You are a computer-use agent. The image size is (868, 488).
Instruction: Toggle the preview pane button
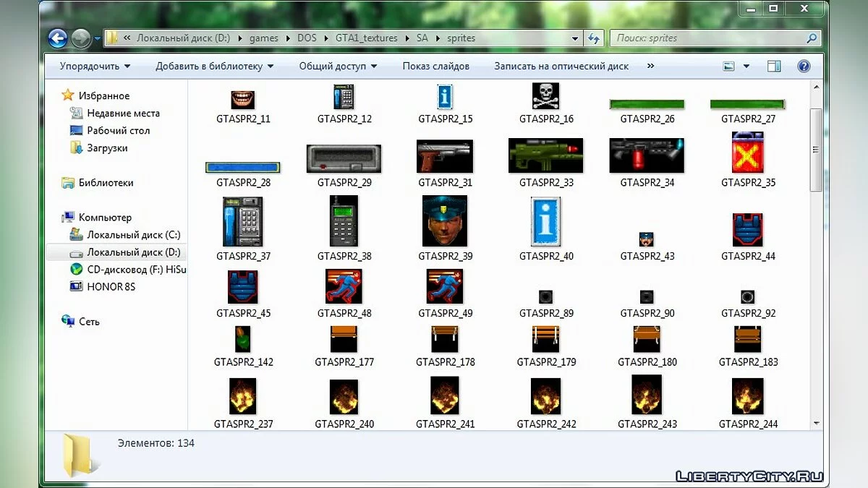773,66
